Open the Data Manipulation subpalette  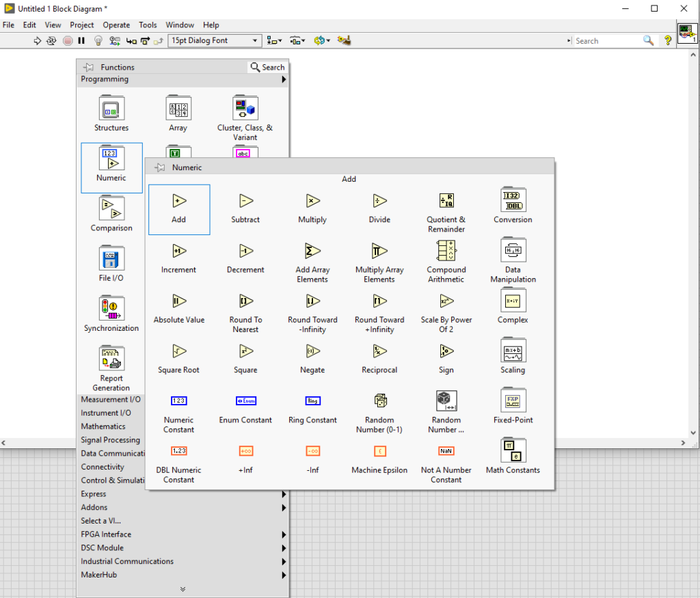(x=513, y=259)
